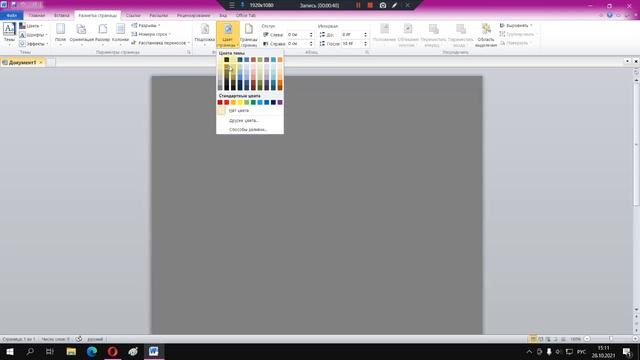The image size is (640, 360).
Task: Open theme Цвета colors list
Action: tap(31, 26)
